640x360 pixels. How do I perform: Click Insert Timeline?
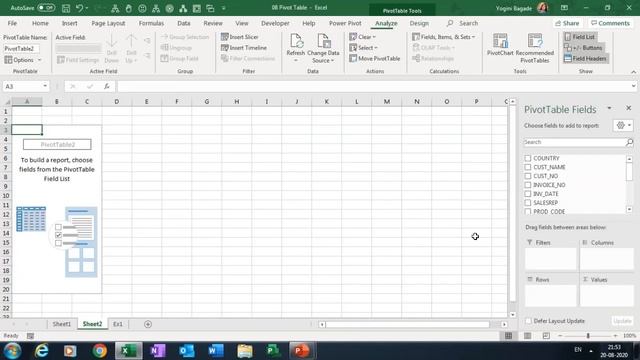pyautogui.click(x=244, y=48)
